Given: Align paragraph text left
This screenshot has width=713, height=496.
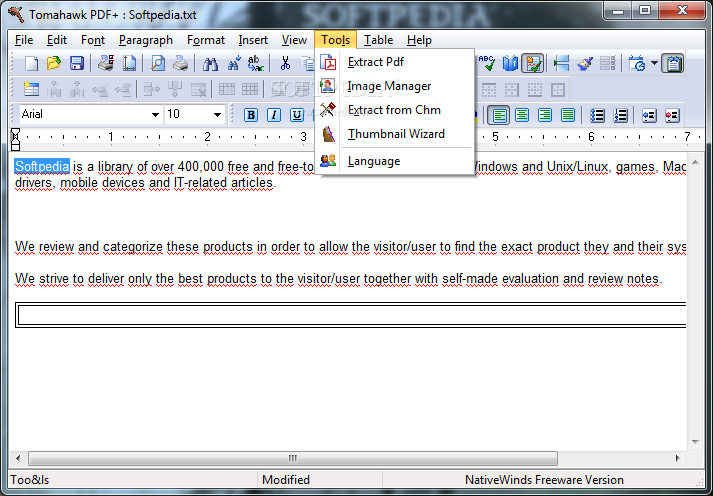Looking at the screenshot, I should tap(499, 115).
